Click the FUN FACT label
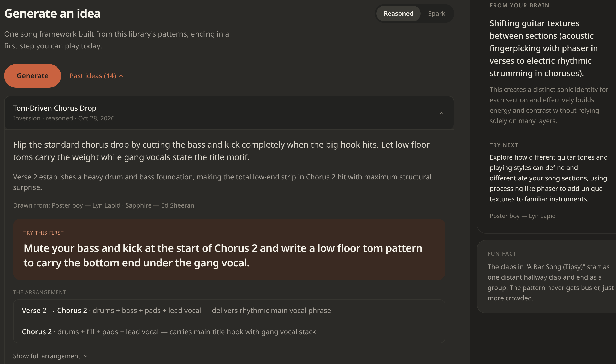This screenshot has height=364, width=616. [x=502, y=254]
